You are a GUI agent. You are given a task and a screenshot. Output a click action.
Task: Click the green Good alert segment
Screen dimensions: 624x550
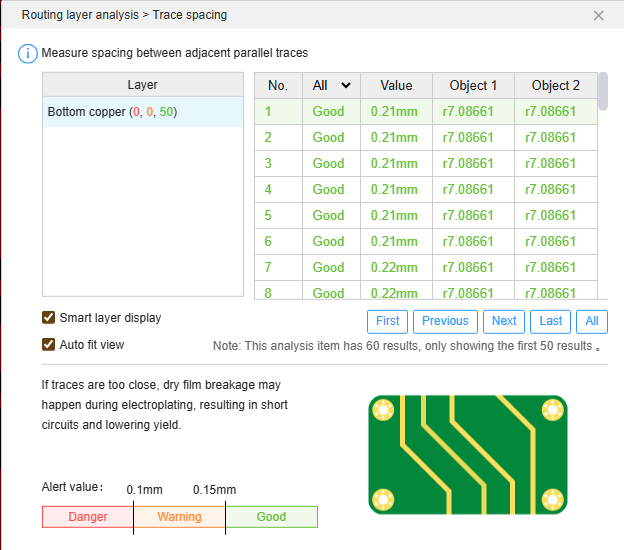click(x=271, y=517)
